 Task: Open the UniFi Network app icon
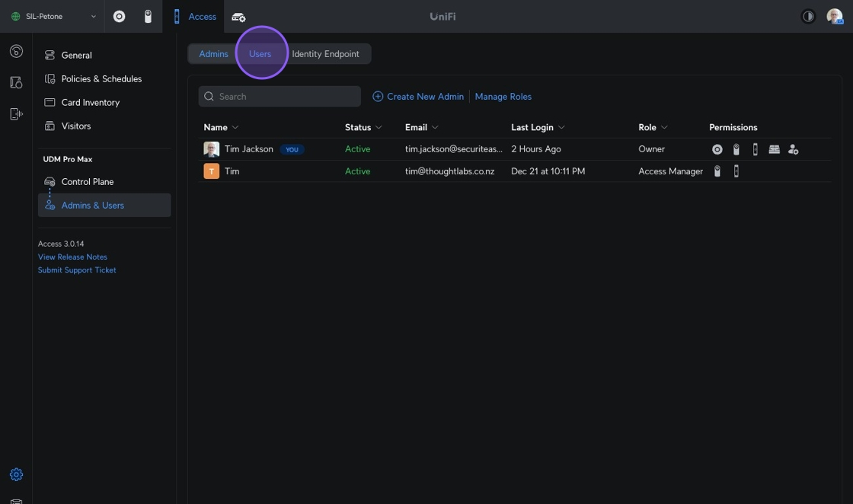(120, 17)
